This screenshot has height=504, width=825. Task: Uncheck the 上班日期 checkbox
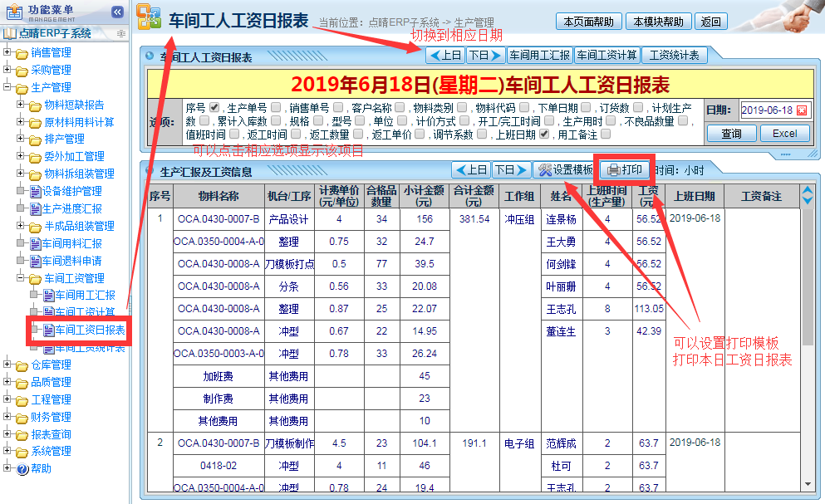(544, 134)
